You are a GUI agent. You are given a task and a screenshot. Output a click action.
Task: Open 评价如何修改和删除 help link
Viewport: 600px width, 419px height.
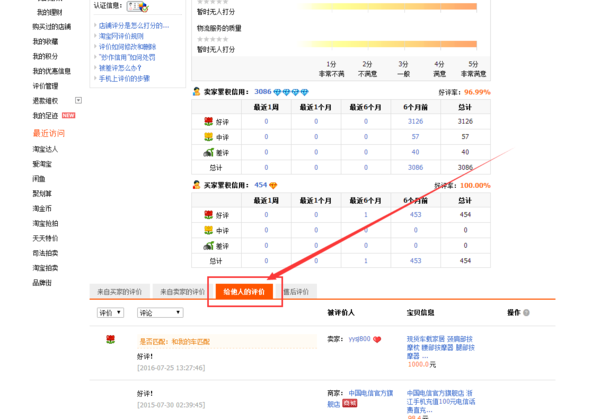coord(127,47)
